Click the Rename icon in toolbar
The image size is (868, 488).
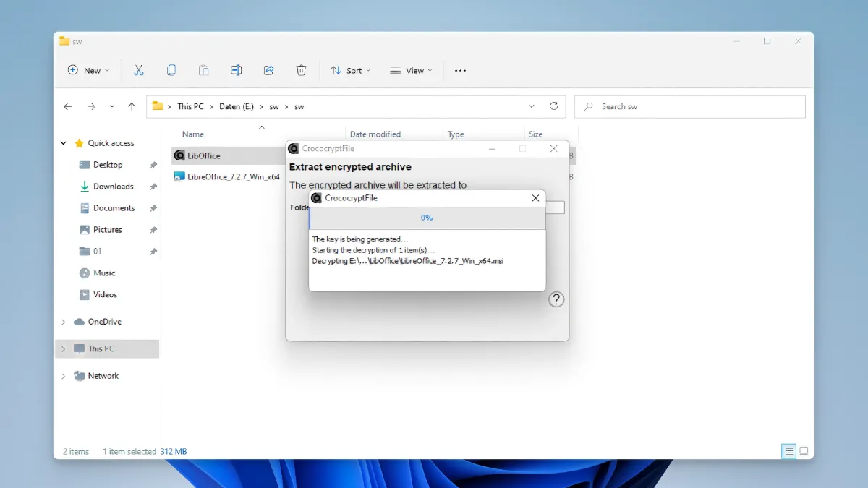pyautogui.click(x=236, y=70)
